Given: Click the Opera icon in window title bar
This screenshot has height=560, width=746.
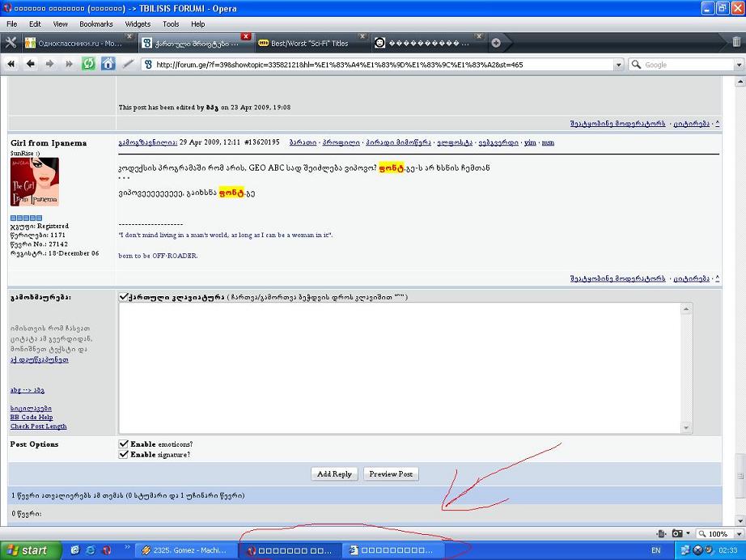Looking at the screenshot, I should (7, 7).
